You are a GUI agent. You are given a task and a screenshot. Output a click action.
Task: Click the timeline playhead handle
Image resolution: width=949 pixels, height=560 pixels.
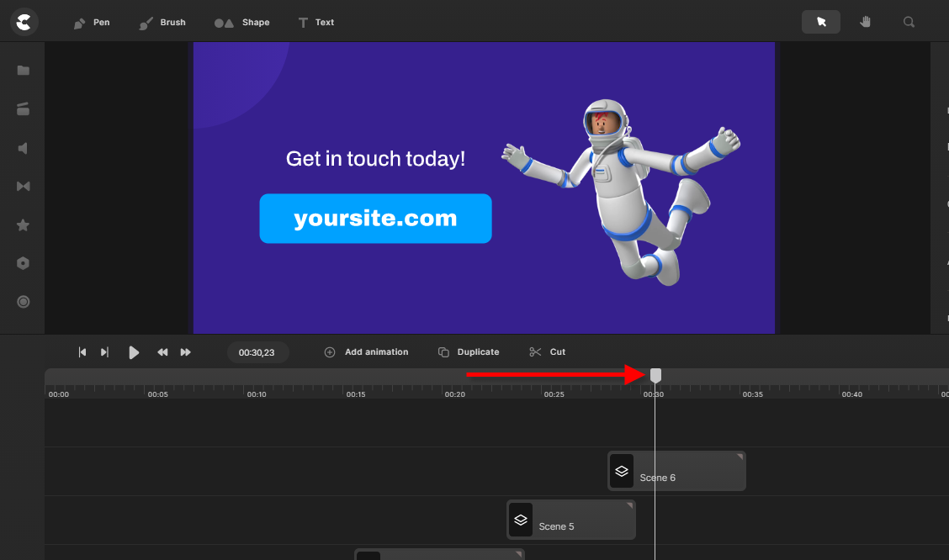[656, 375]
